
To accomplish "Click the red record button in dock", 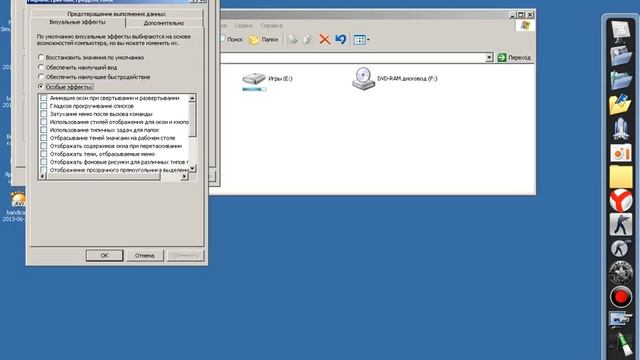I will click(621, 297).
